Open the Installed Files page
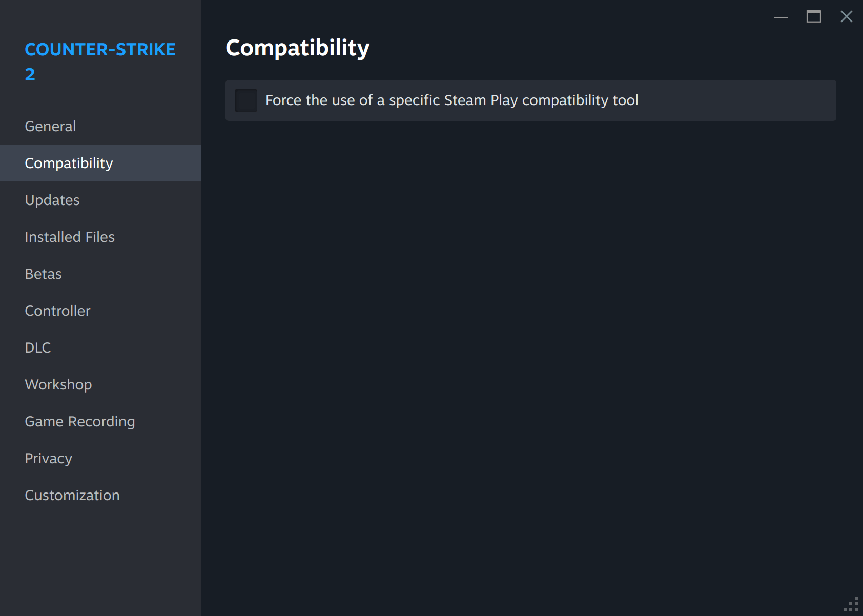This screenshot has width=863, height=616. (x=70, y=237)
